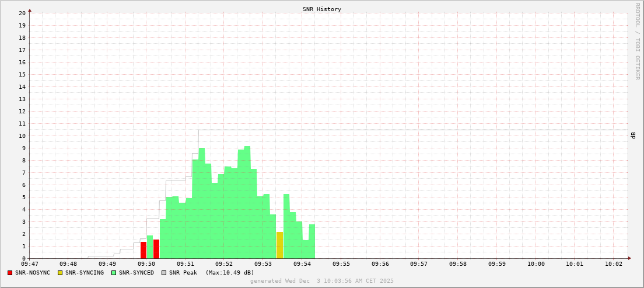This screenshot has height=288, width=644.
Task: Click the yellow syncing bar in the chart
Action: pyautogui.click(x=279, y=245)
